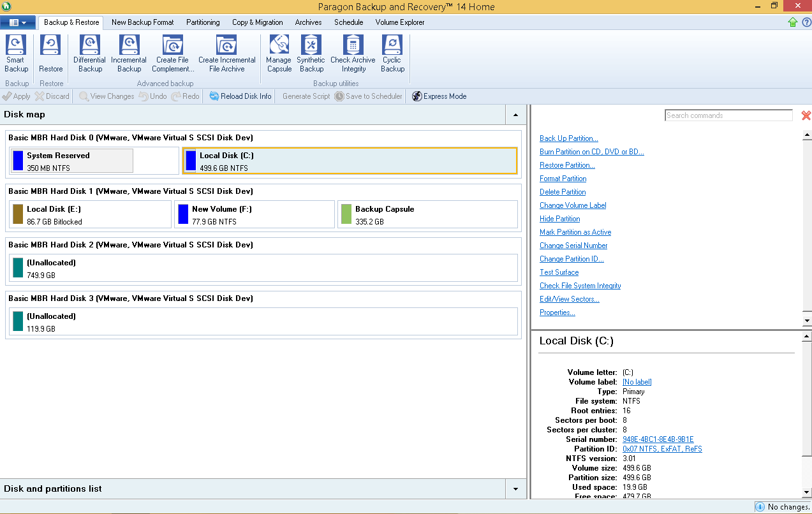Select the green Backup Capsule partition swatch
The height and width of the screenshot is (514, 812).
[x=346, y=214]
